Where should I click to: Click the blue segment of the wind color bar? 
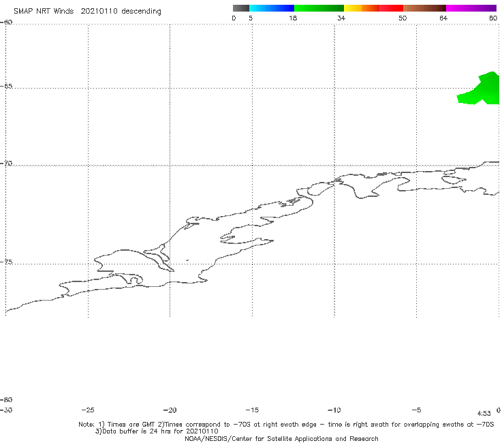[x=272, y=8]
